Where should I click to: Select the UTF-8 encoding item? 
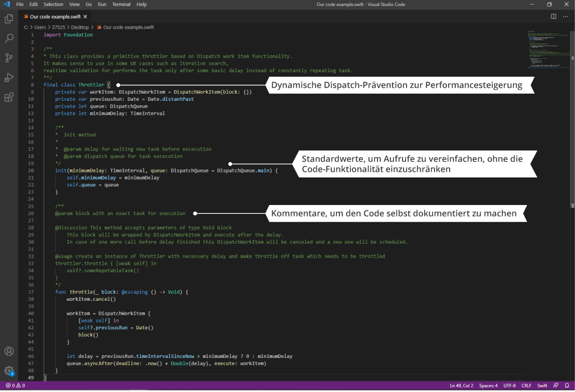(x=509, y=385)
